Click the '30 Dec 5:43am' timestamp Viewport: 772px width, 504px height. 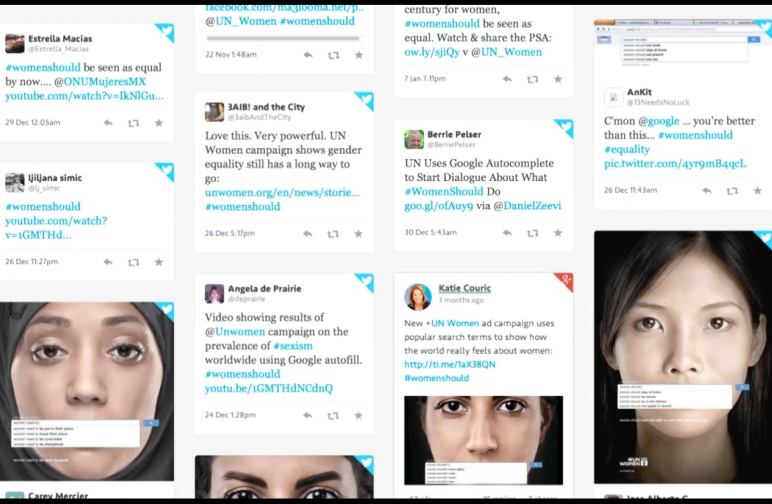(430, 232)
